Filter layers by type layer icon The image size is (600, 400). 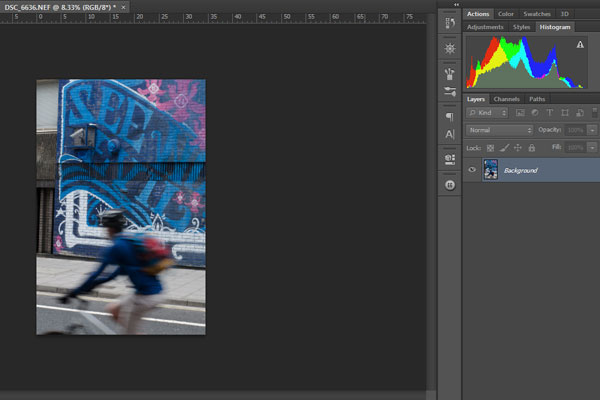pos(550,113)
